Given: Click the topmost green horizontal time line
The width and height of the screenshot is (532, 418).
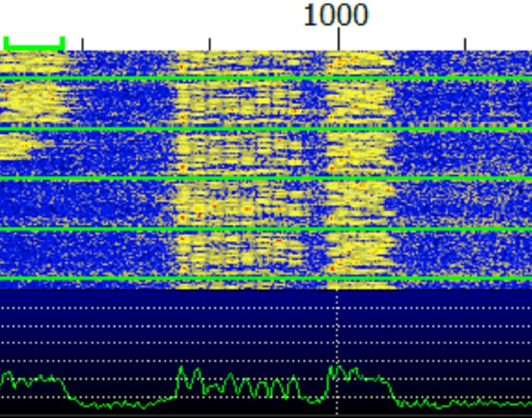Looking at the screenshot, I should pyautogui.click(x=266, y=77).
